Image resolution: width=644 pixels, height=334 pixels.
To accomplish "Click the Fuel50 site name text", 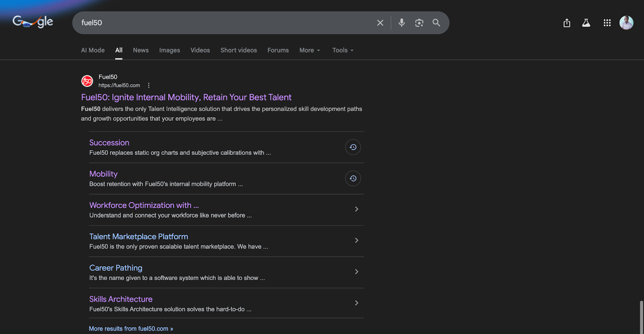I will click(x=108, y=77).
